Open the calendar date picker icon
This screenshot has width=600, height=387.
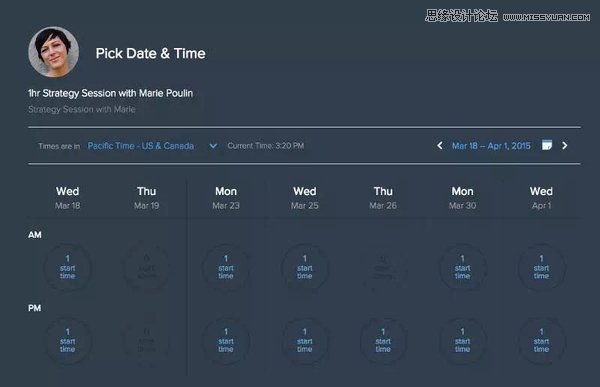coord(547,145)
